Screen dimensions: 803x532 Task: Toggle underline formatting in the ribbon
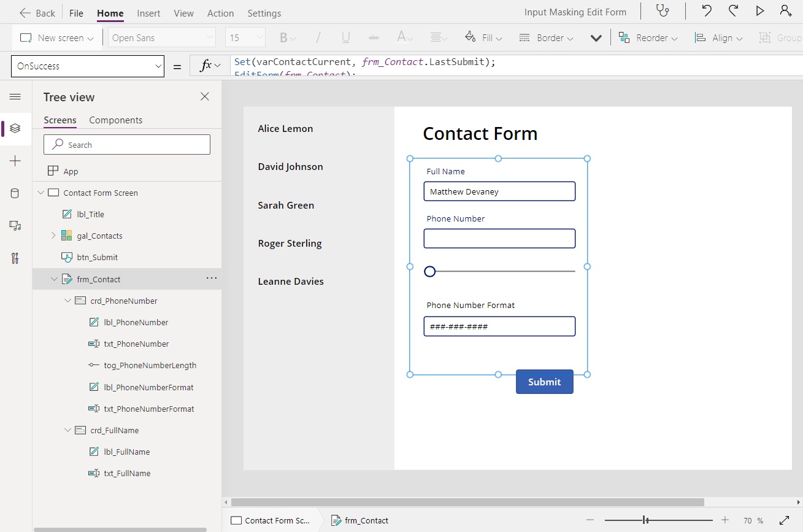pyautogui.click(x=345, y=37)
